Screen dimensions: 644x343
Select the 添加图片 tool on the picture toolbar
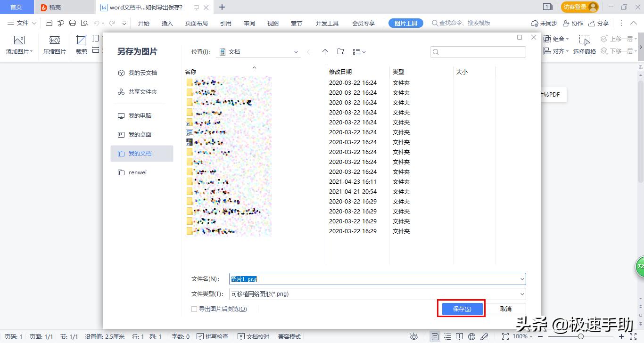pyautogui.click(x=19, y=45)
